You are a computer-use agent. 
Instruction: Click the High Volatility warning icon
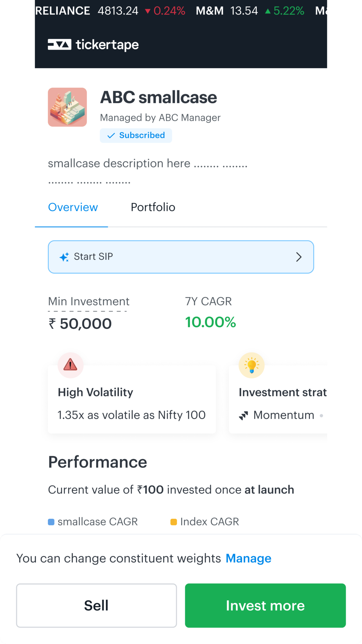(x=70, y=365)
